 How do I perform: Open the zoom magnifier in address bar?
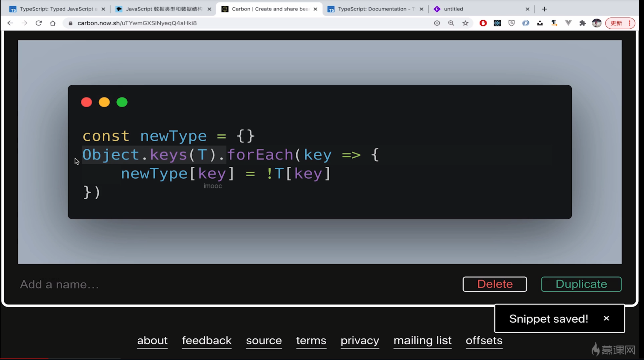point(451,23)
